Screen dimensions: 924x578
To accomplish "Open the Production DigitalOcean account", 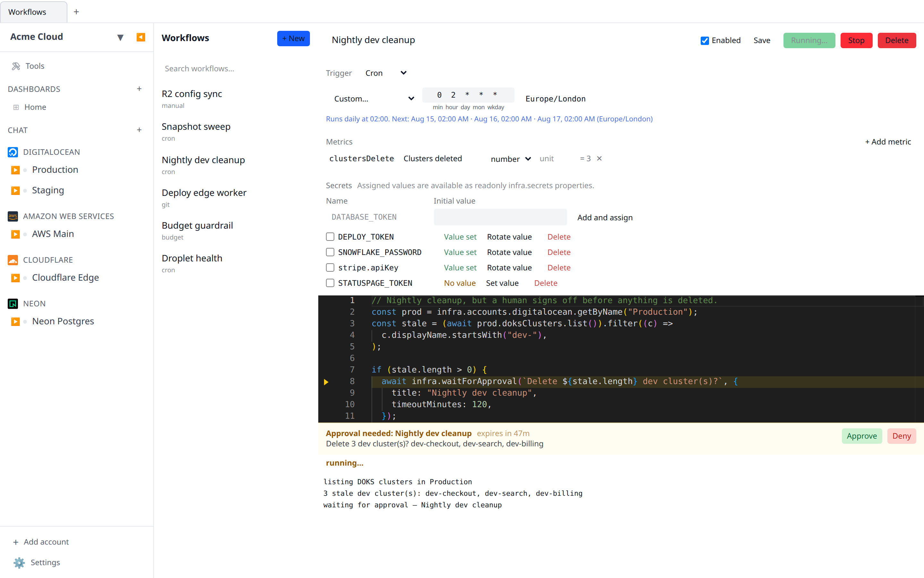I will click(x=55, y=170).
